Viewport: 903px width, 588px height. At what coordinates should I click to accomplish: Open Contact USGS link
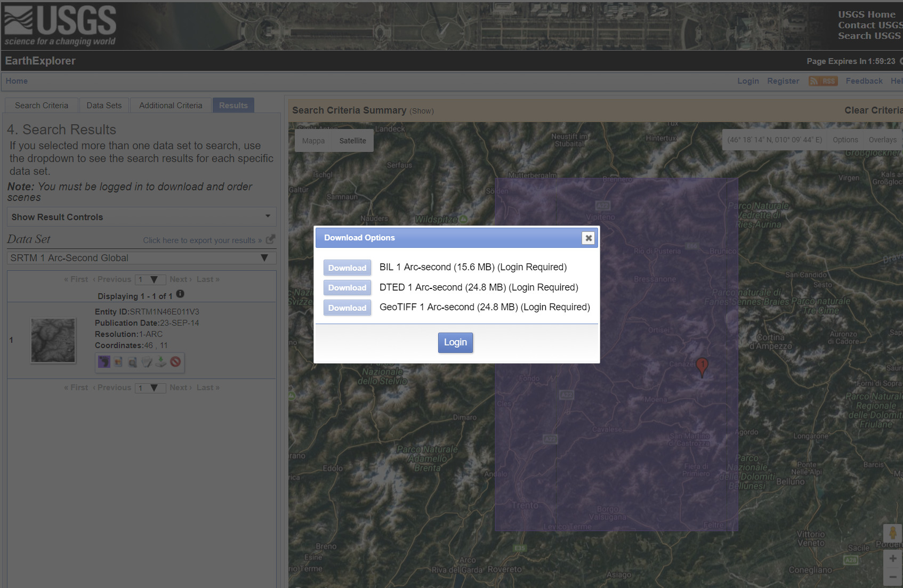point(870,25)
